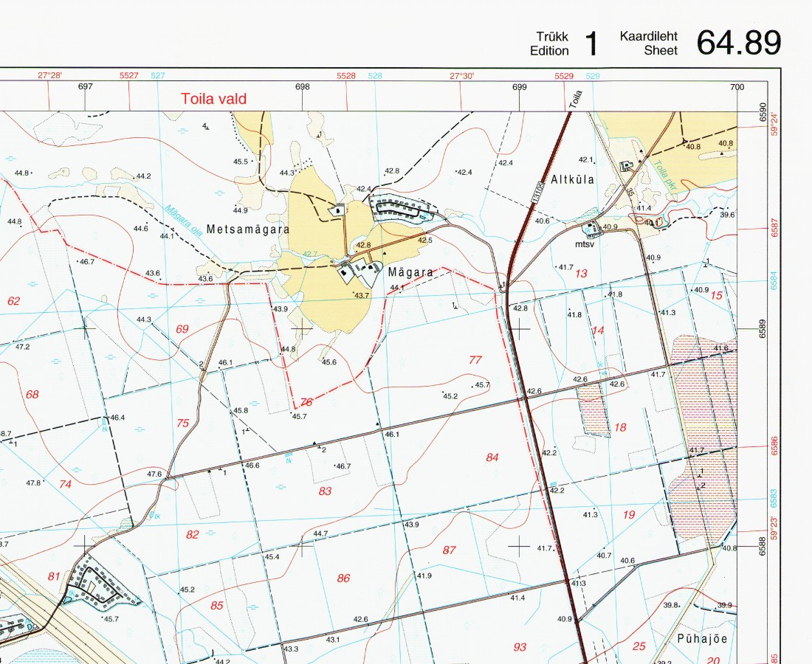Screen dimensions: 812x664
Task: Select red margin value '6587'
Action: 774,228
